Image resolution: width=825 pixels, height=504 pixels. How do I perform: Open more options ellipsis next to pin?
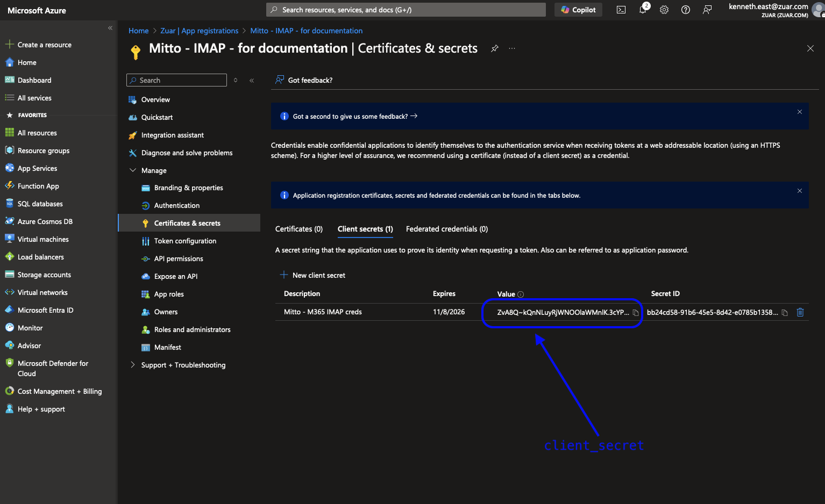point(512,48)
